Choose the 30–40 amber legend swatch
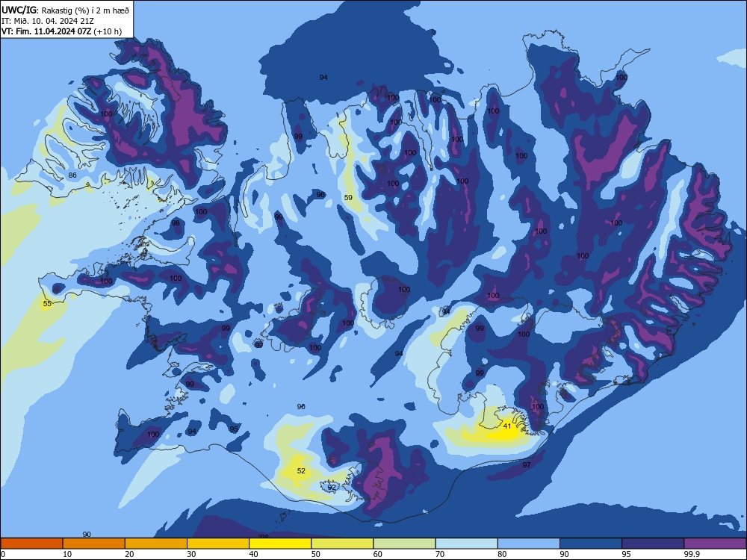 click(x=218, y=544)
